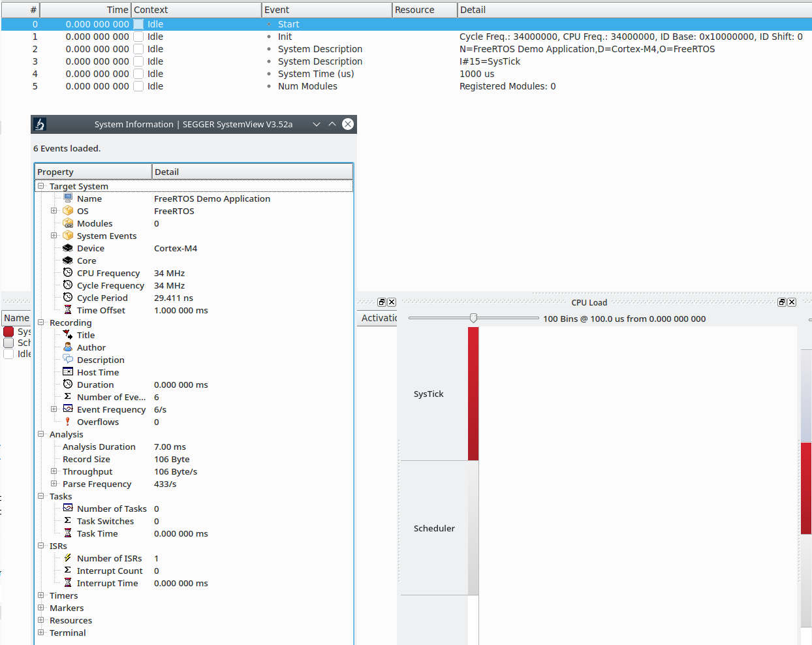
Task: Click the SEGGER logo in System Information title bar
Action: click(x=40, y=124)
